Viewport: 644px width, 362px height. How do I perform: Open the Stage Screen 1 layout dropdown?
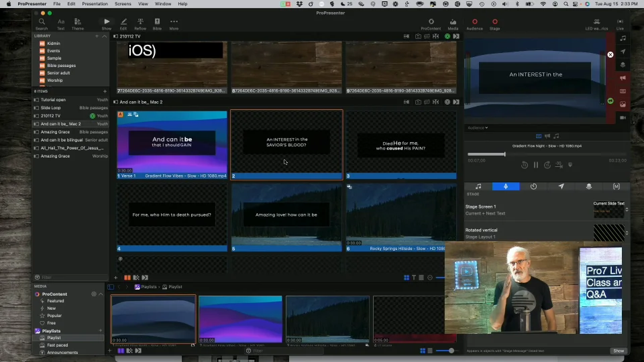pyautogui.click(x=627, y=210)
